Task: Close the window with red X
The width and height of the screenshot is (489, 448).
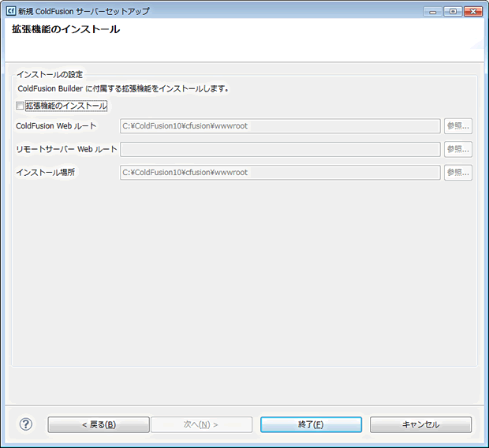Action: click(x=473, y=12)
